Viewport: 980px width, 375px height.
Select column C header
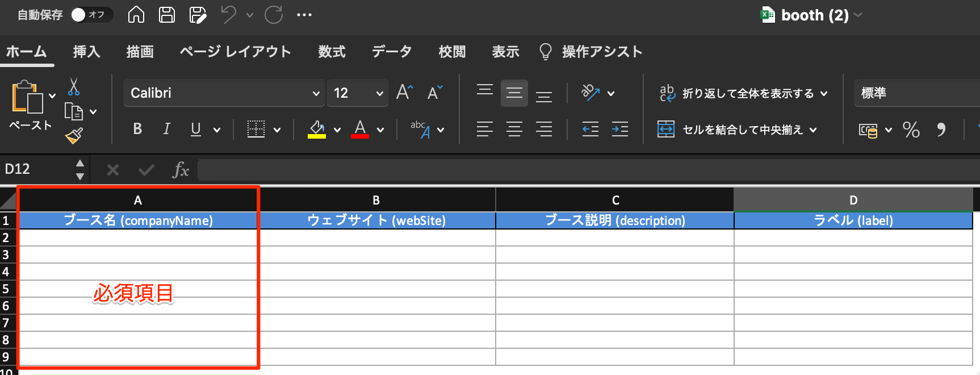(615, 200)
